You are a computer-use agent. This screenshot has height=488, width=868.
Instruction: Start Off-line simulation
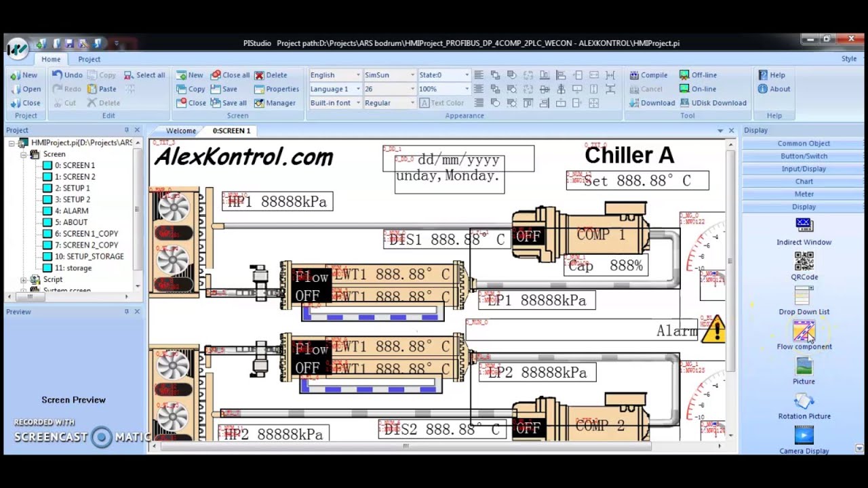pos(698,75)
